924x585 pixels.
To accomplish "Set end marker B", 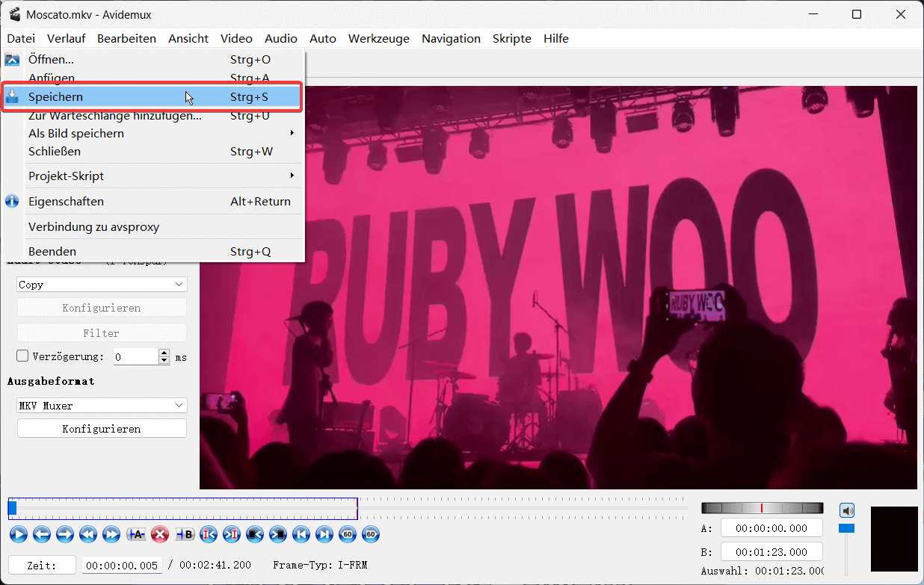I will click(x=184, y=534).
